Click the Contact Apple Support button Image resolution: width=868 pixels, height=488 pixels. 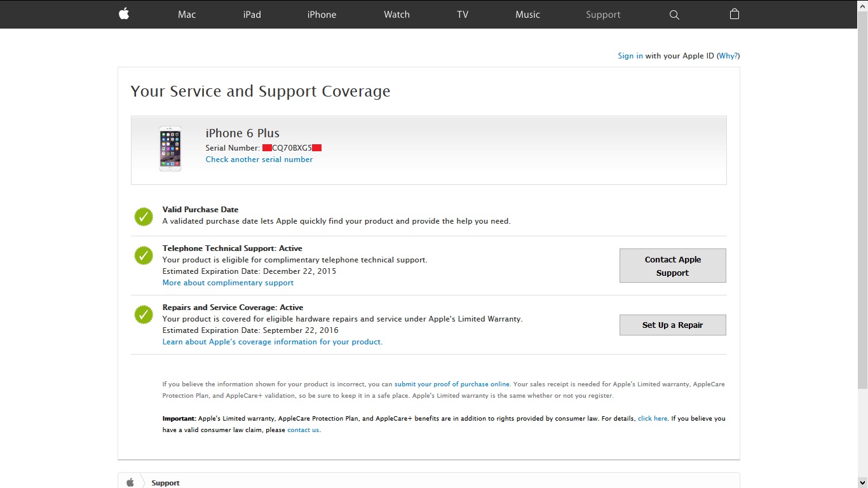673,266
